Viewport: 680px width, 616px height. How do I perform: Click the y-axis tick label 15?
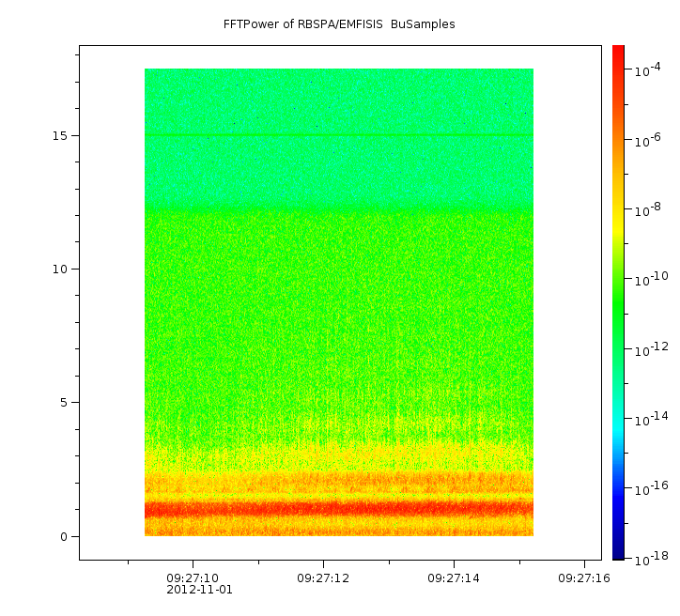[x=58, y=135]
